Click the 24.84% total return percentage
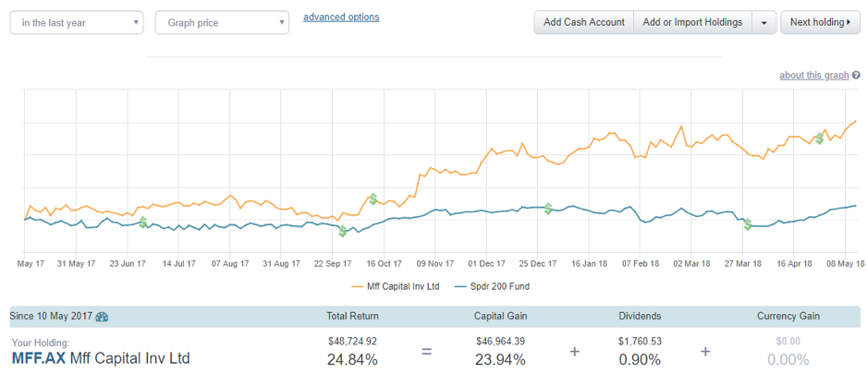The height and width of the screenshot is (373, 868). coord(352,360)
